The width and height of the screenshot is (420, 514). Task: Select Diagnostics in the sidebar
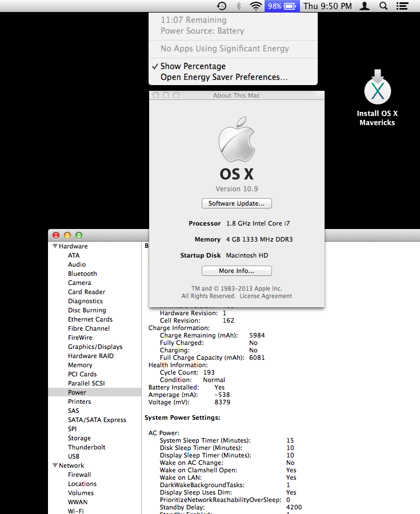pyautogui.click(x=85, y=301)
